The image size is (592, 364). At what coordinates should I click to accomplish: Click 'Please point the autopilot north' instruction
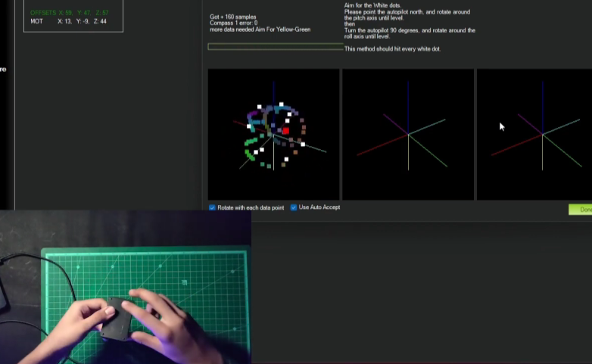click(407, 15)
